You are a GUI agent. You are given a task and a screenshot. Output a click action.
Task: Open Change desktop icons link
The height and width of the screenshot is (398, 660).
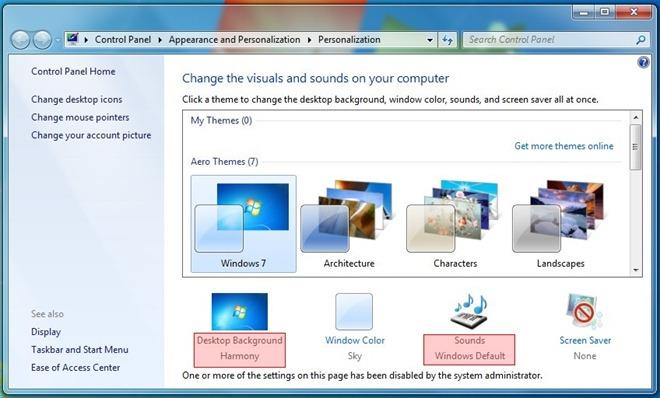pyautogui.click(x=77, y=100)
